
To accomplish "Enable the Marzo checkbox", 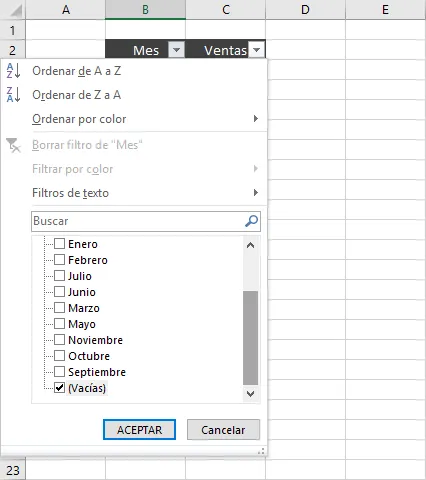I will 59,308.
